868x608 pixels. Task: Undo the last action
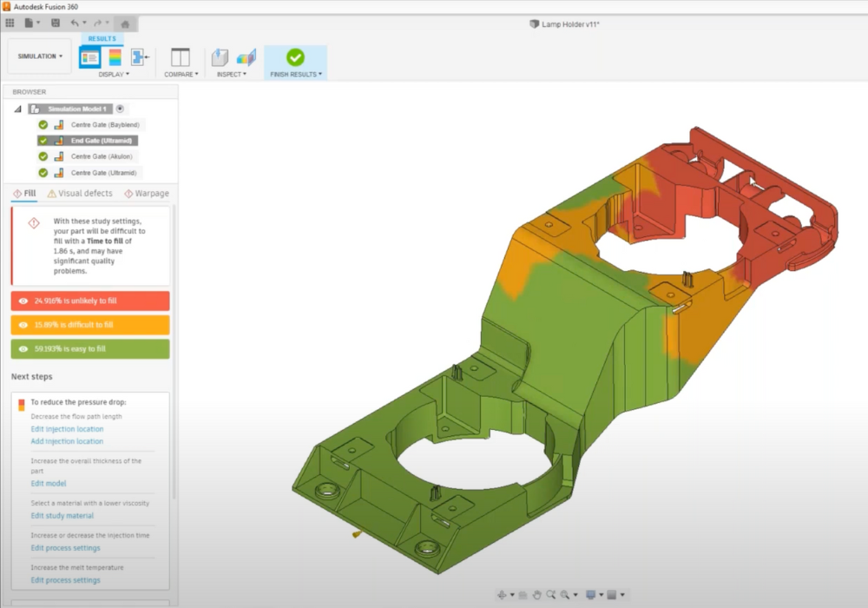(74, 23)
